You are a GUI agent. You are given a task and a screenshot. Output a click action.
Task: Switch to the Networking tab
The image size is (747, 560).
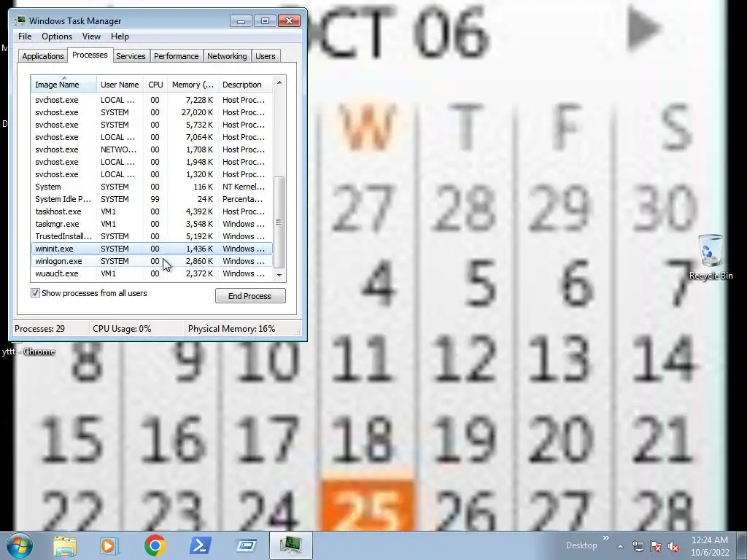[227, 56]
